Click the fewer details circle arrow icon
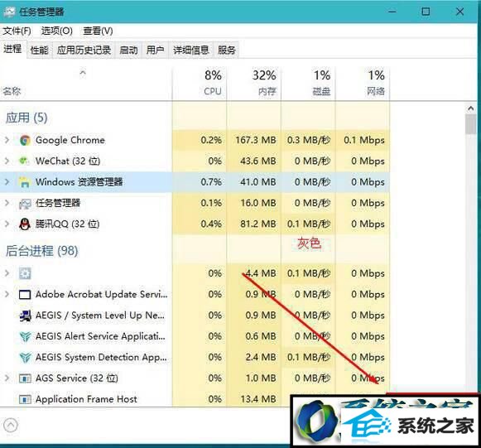 11,426
